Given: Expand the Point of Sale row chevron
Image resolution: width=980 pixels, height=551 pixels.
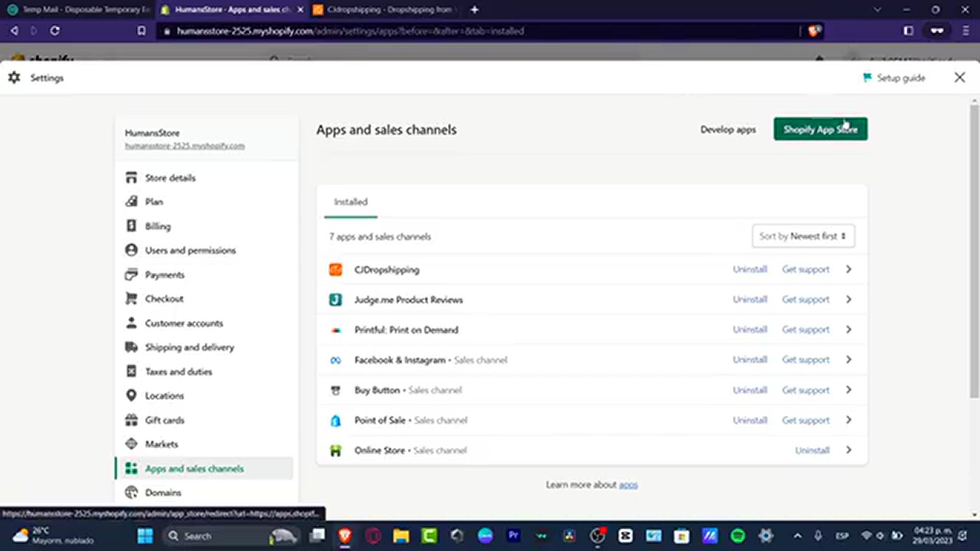Looking at the screenshot, I should (x=848, y=419).
